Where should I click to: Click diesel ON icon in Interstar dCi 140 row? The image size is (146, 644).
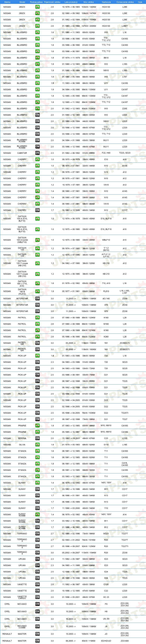tap(37, 299)
